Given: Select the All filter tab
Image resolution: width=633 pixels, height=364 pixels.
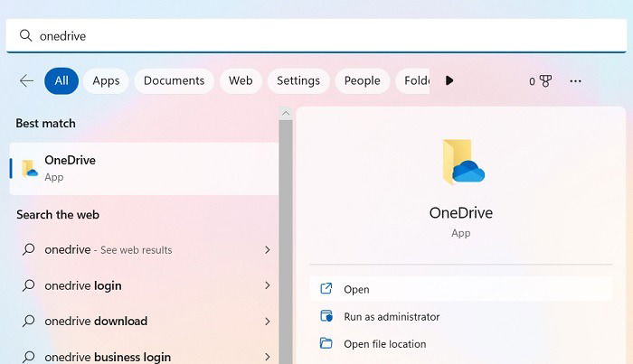Looking at the screenshot, I should click(61, 80).
